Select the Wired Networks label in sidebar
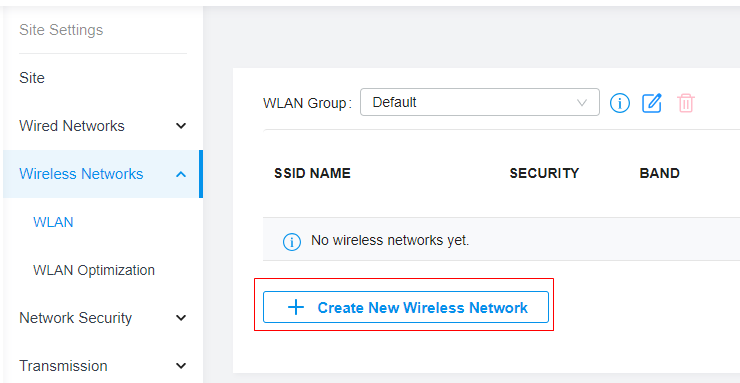Image resolution: width=740 pixels, height=383 pixels. point(72,126)
